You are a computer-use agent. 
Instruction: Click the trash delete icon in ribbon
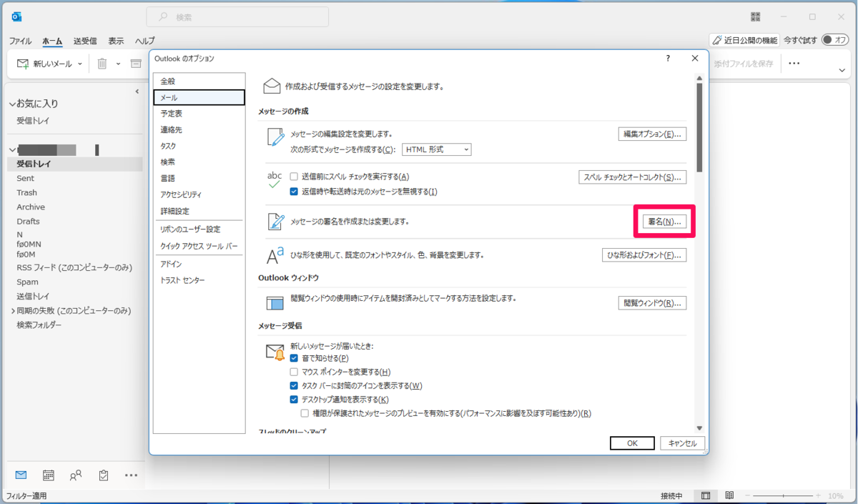click(102, 64)
